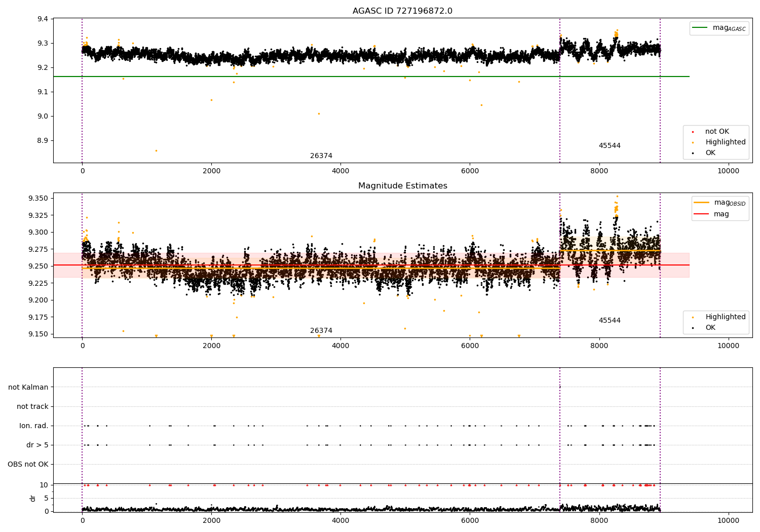Click the 45544 obsid label in top plot
Viewport: 760px width, 532px height.
pos(610,146)
